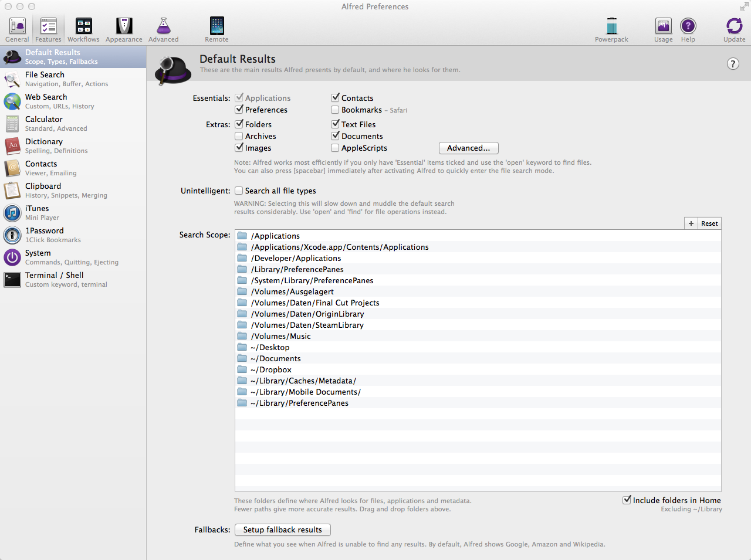Open the Remote toolbar icon
The image size is (751, 560).
[216, 26]
